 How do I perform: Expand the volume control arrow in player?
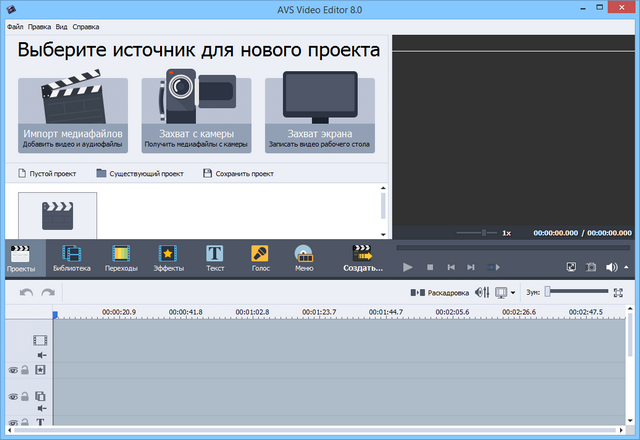coord(626,267)
